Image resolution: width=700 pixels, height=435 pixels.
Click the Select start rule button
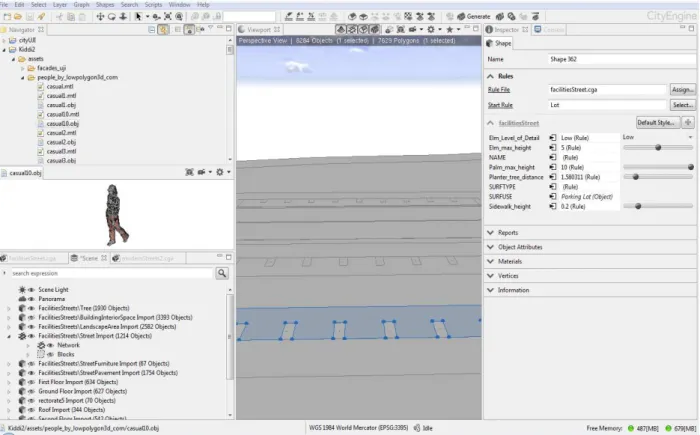(683, 105)
